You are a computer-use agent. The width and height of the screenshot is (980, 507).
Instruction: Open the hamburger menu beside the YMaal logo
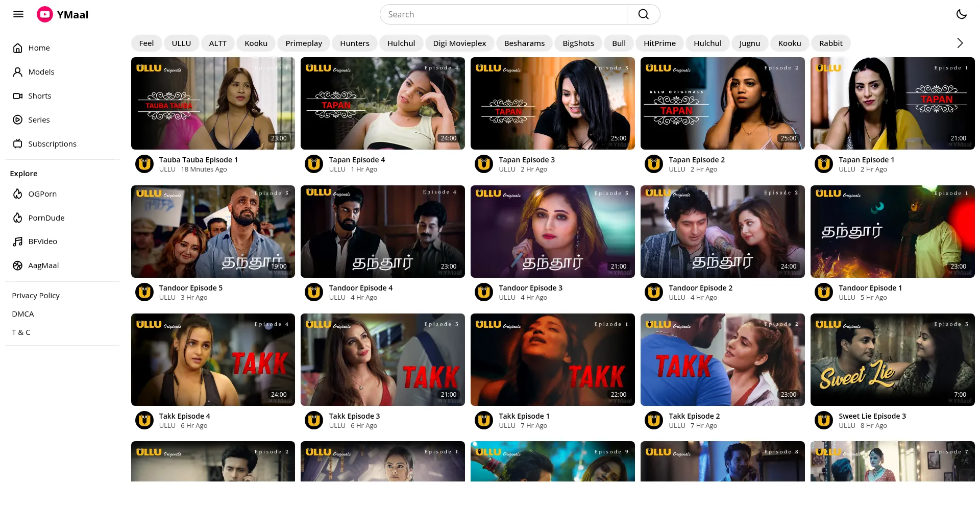[x=18, y=14]
